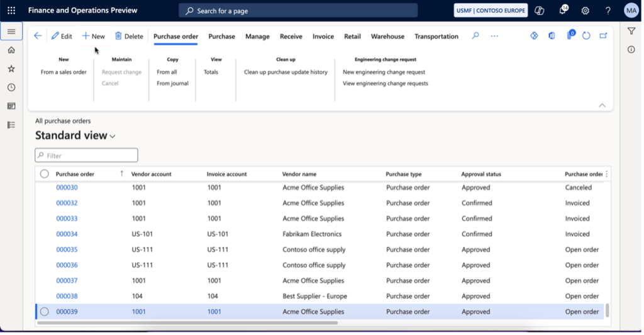This screenshot has height=335, width=644.
Task: Click Copy From all
Action: [x=167, y=72]
